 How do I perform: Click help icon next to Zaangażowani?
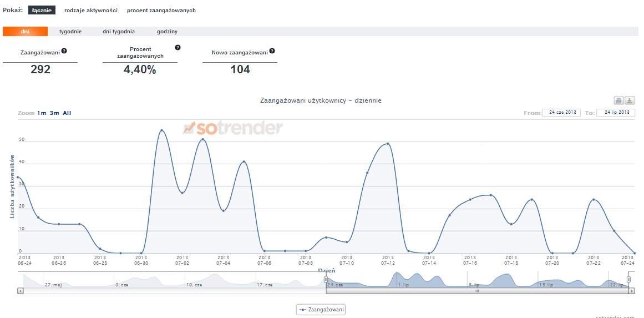click(64, 51)
